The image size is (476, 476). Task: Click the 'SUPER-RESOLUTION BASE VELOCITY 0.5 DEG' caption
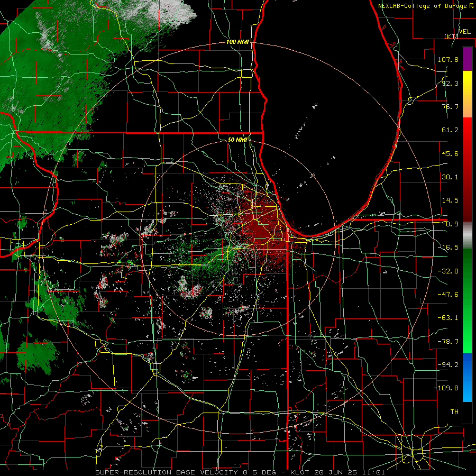(x=186, y=472)
